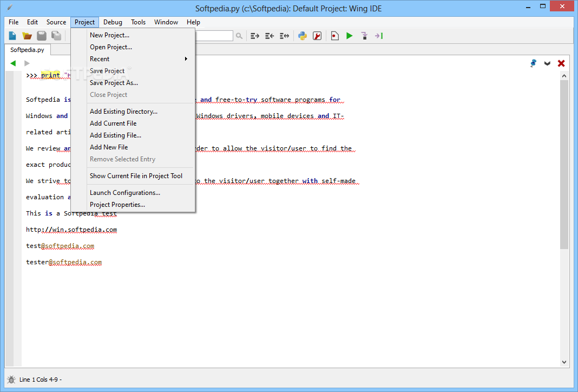
Task: Go forward with gray right arrow
Action: (x=27, y=63)
